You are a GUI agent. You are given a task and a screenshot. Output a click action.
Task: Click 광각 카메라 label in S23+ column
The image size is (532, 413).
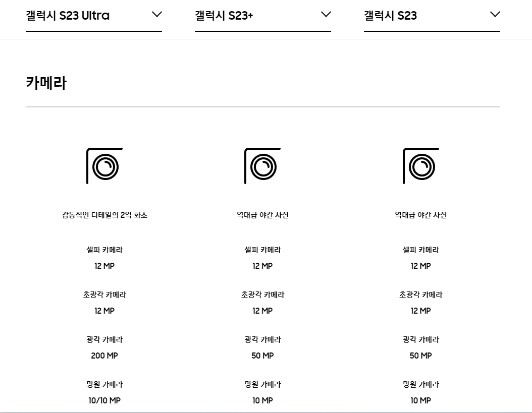[262, 339]
